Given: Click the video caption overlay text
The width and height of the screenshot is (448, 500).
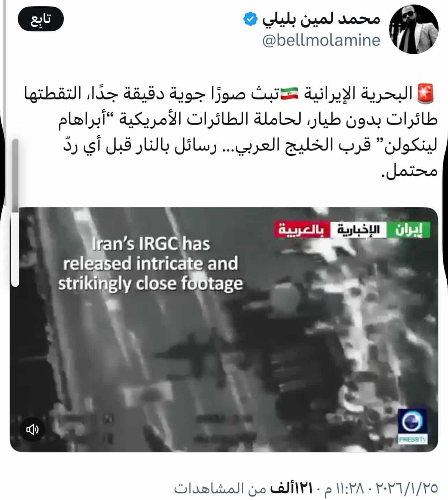Looking at the screenshot, I should 150,264.
